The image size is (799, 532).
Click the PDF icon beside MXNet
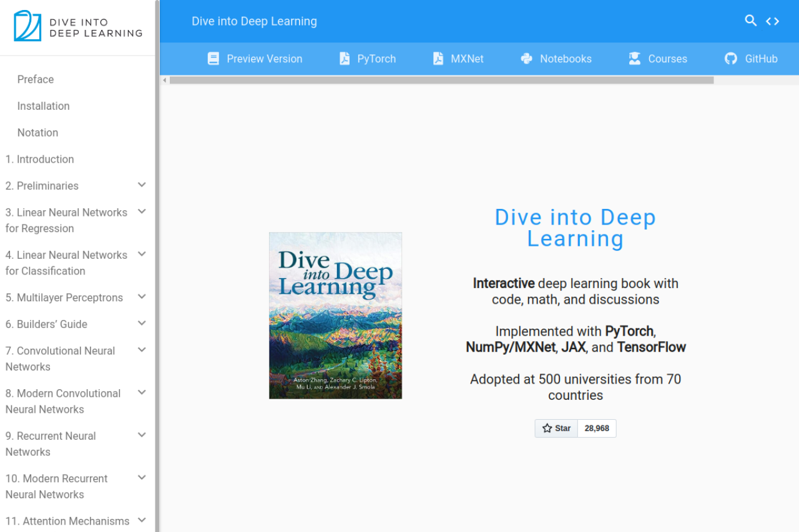(x=438, y=59)
